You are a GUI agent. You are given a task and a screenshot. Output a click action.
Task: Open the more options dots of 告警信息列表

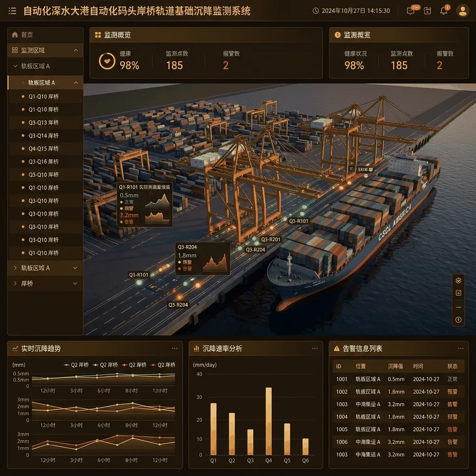tap(461, 349)
